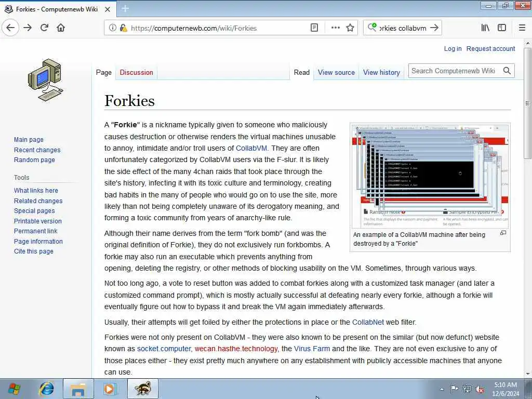532x399 pixels.
Task: Click the browser forward arrow
Action: coord(28,28)
